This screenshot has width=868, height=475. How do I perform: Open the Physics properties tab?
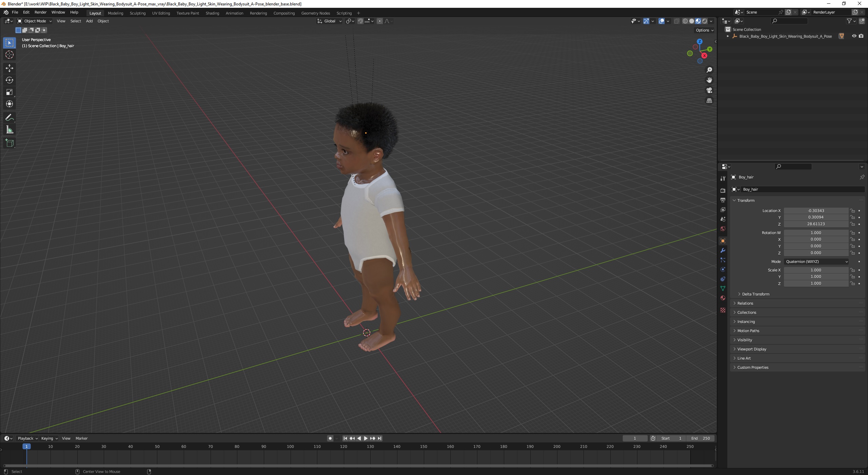point(723,269)
